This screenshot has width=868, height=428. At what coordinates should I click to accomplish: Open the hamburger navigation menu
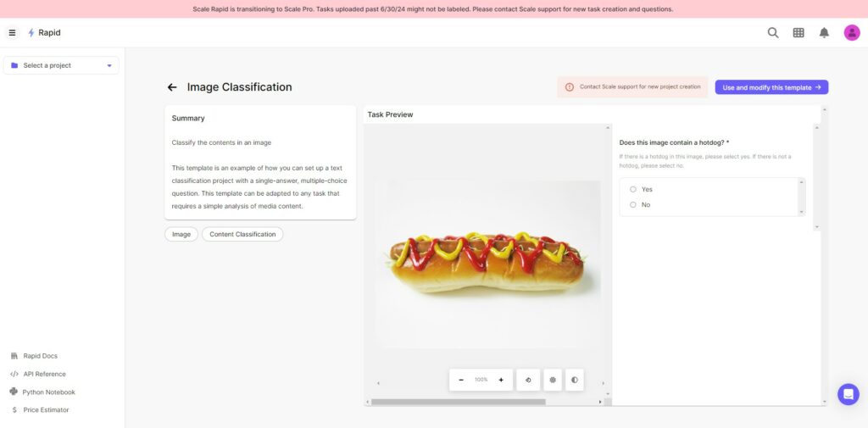pos(12,33)
